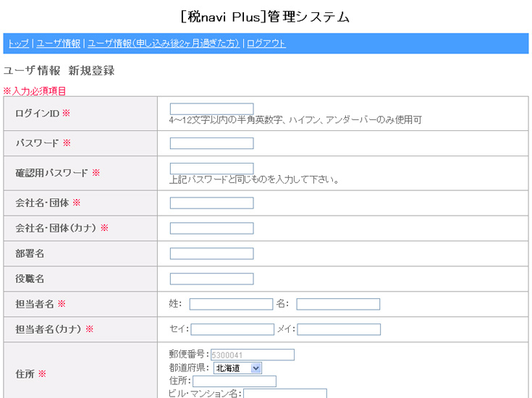
Task: Click the ログアウト link
Action: pos(266,43)
